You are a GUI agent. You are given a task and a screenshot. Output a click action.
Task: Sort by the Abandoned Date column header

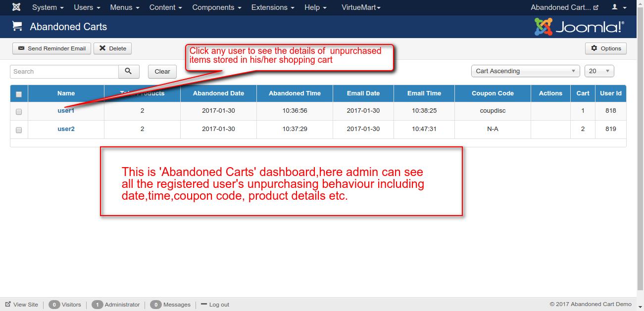[218, 93]
